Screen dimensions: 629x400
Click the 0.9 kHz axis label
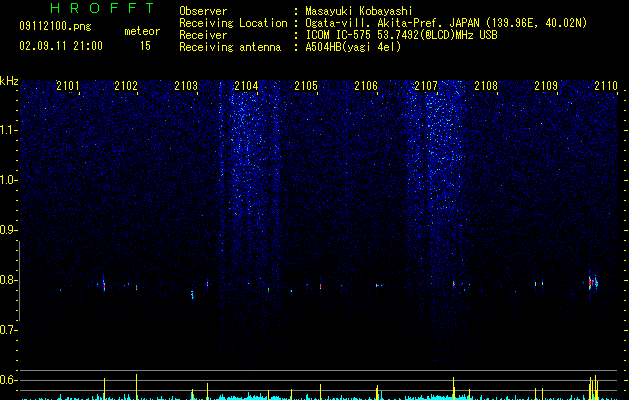8,230
